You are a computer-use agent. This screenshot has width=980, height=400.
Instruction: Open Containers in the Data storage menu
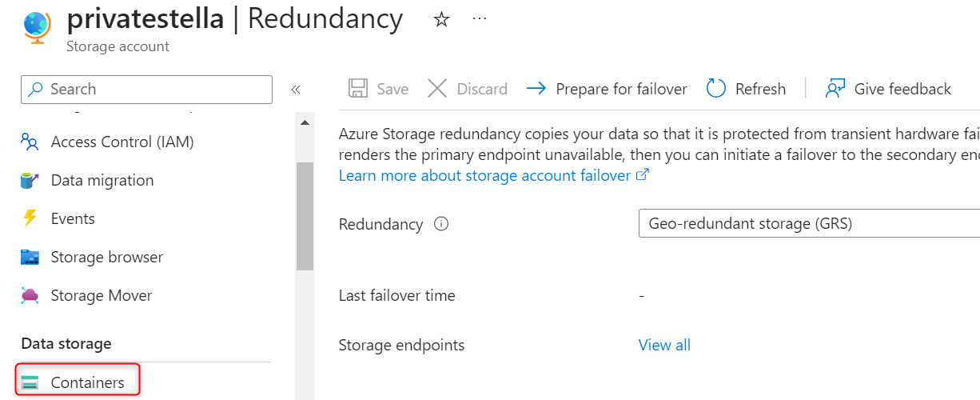(x=87, y=382)
